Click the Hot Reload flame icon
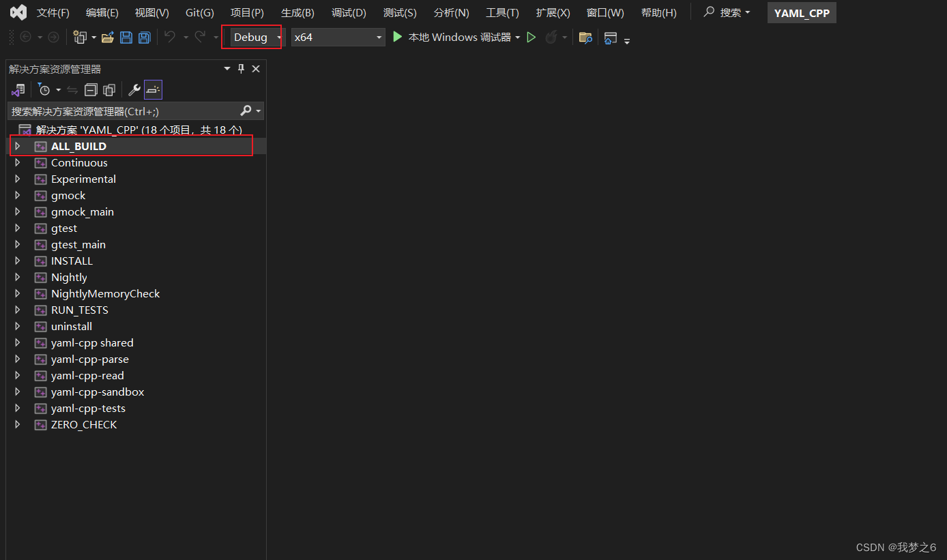 [551, 38]
